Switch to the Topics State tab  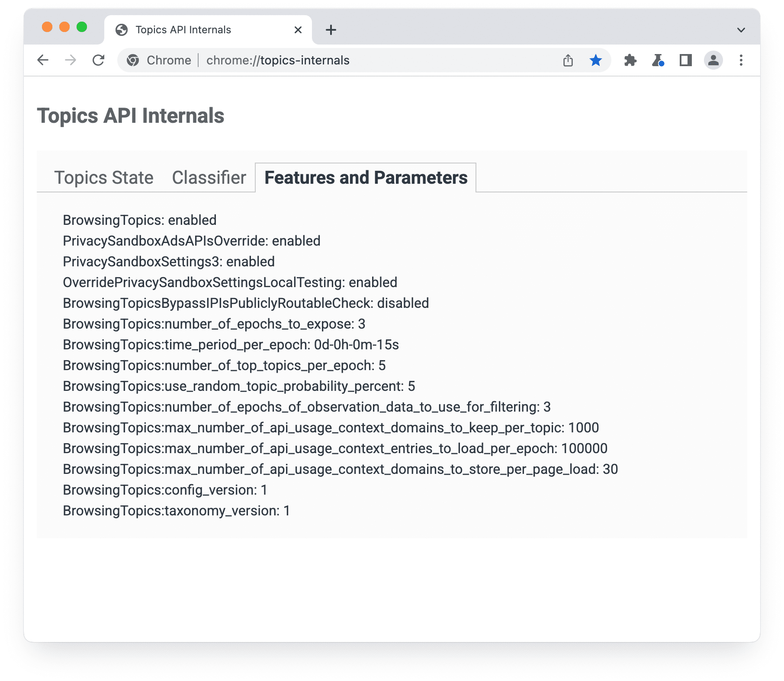tap(103, 177)
